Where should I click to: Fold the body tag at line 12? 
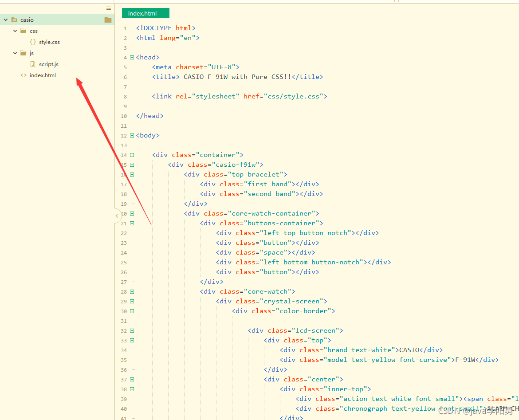tap(132, 135)
